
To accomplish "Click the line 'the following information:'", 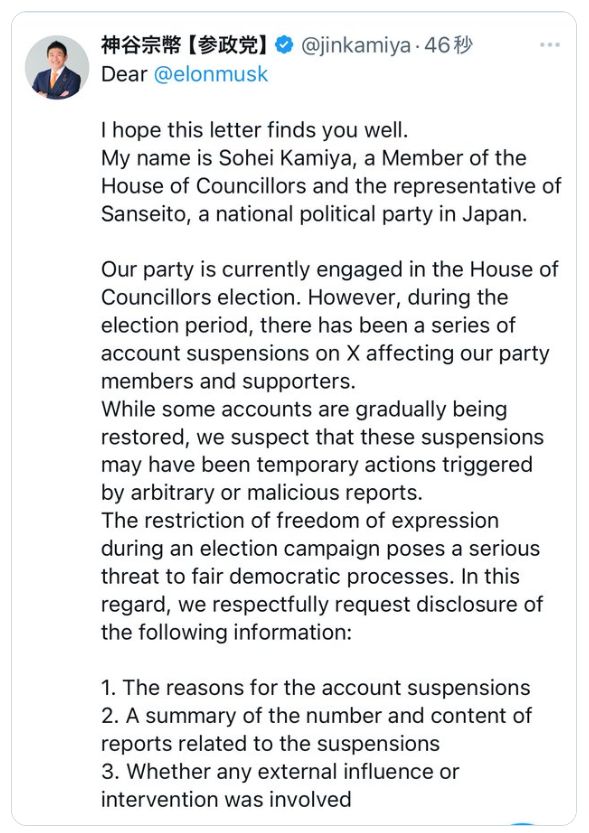I will 226,632.
